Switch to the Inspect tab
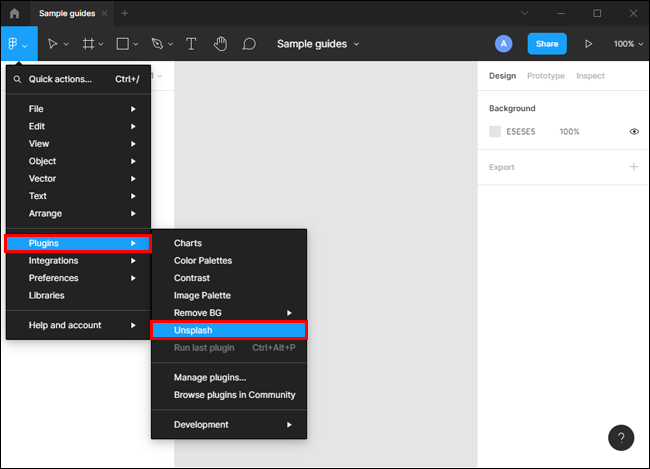Viewport: 650px width, 469px height. point(590,75)
